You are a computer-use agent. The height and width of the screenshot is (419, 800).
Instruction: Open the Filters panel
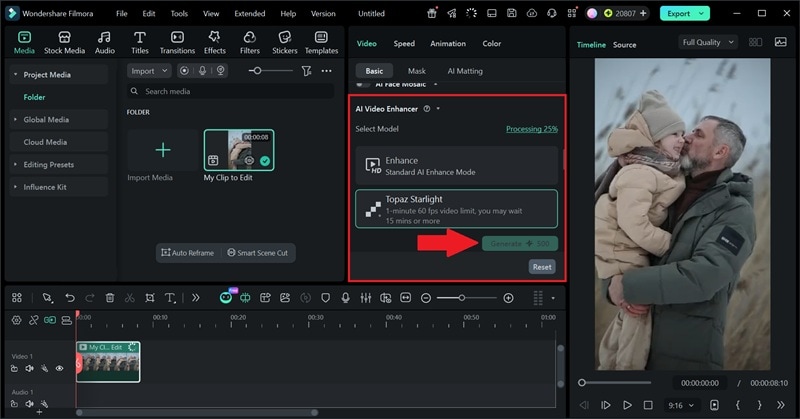(249, 42)
